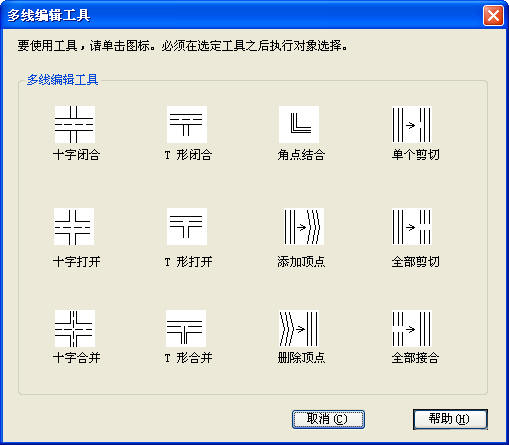The width and height of the screenshot is (509, 445).
Task: Click the 全部剪切 text label
Action: tap(415, 262)
